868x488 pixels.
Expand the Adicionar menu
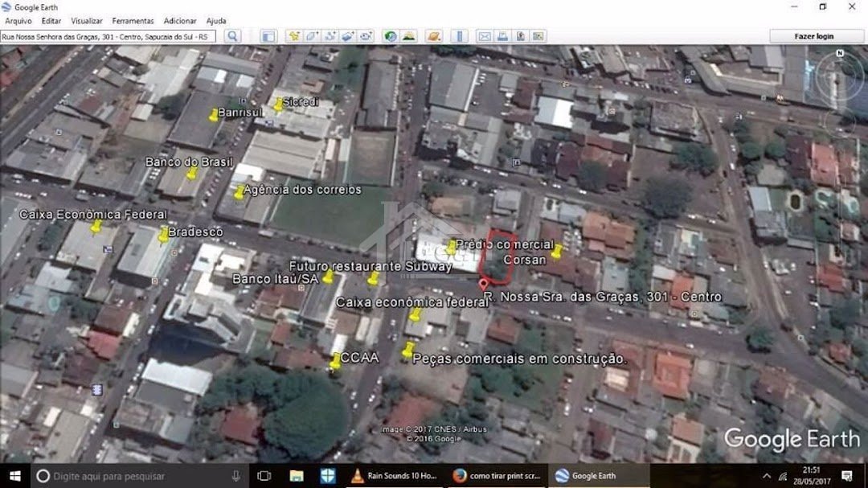[179, 21]
